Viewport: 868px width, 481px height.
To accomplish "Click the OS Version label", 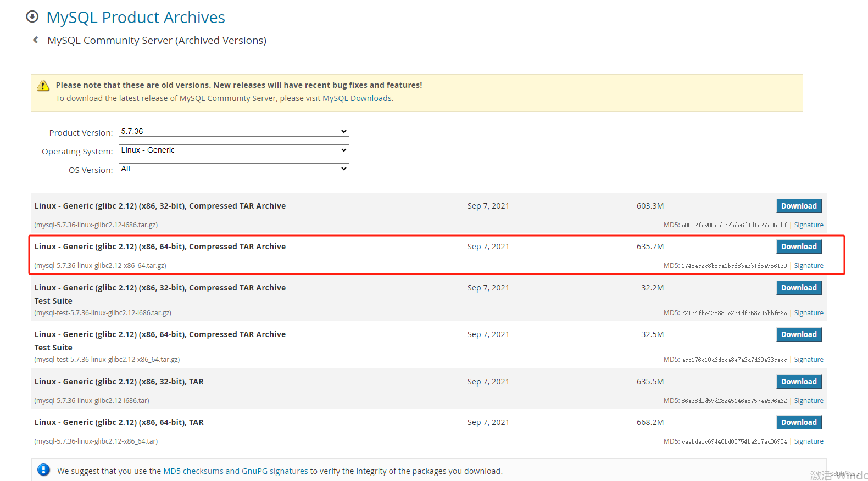I will (91, 170).
